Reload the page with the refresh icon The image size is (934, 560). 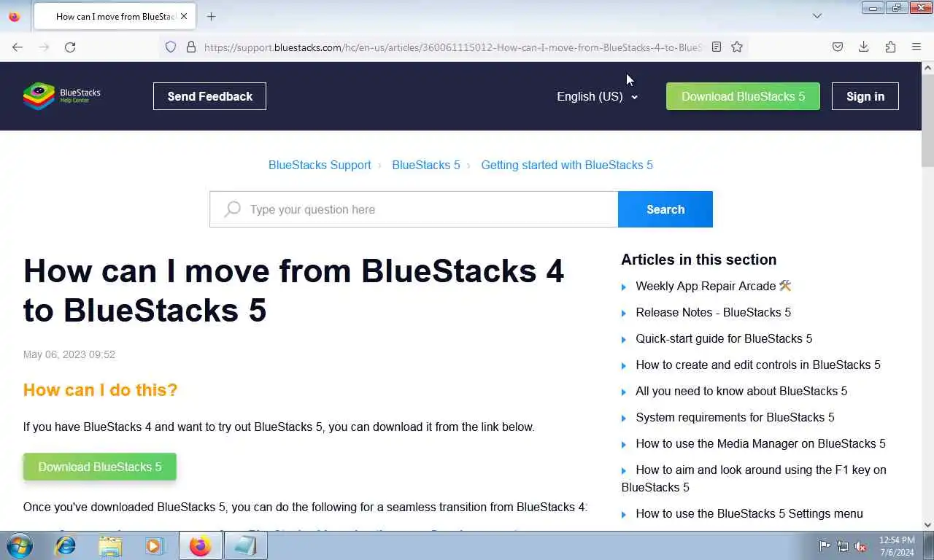coord(70,47)
